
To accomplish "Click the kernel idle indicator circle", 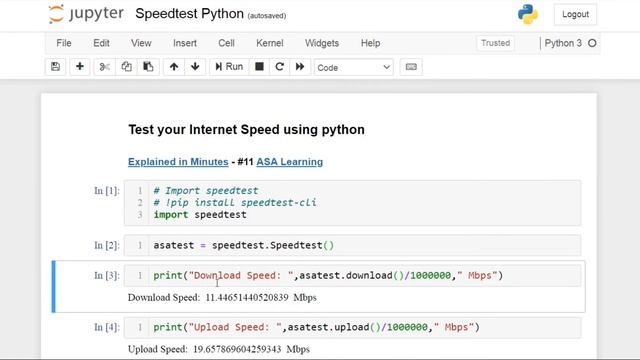I will pyautogui.click(x=592, y=43).
